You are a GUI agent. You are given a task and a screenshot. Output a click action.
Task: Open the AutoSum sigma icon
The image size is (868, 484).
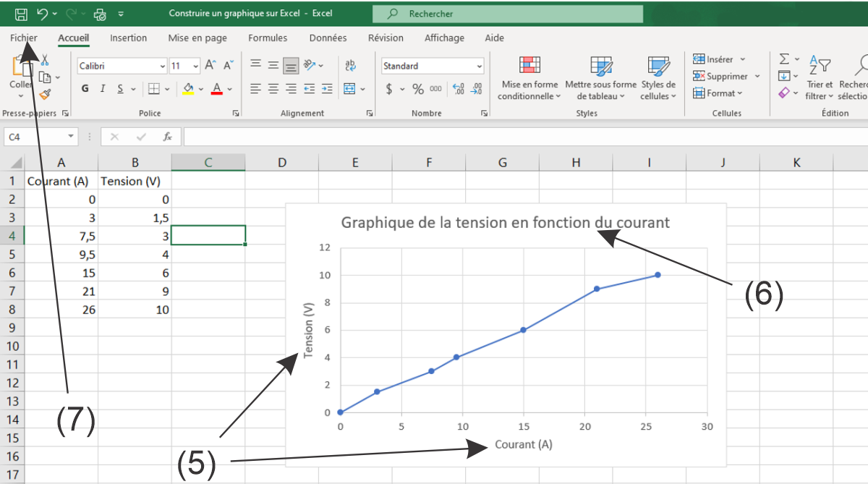pos(784,59)
